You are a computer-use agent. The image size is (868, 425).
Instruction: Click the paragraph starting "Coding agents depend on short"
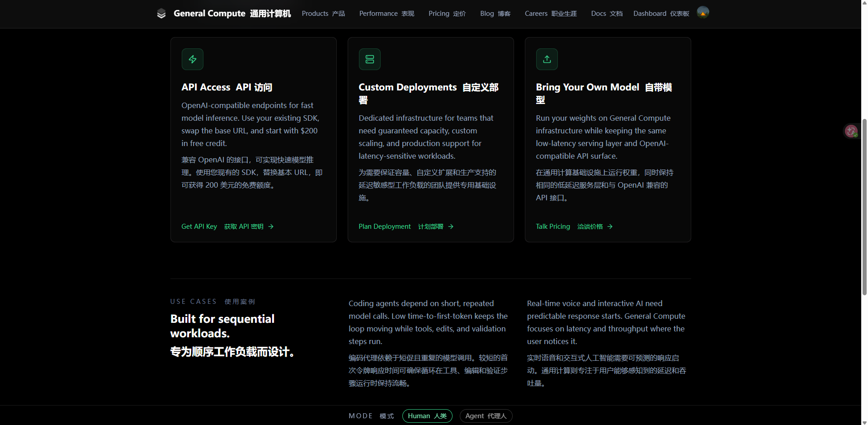pos(428,322)
